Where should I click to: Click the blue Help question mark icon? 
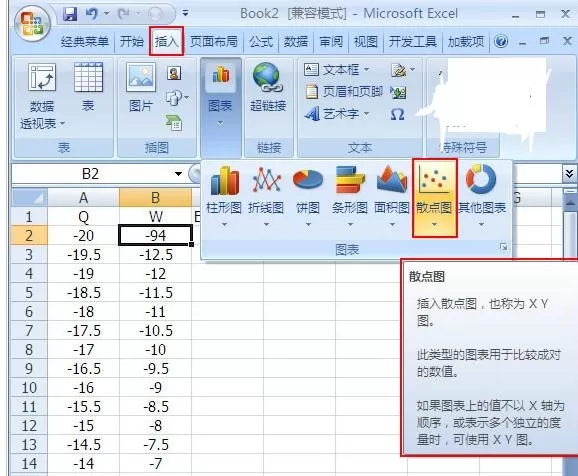[x=501, y=41]
